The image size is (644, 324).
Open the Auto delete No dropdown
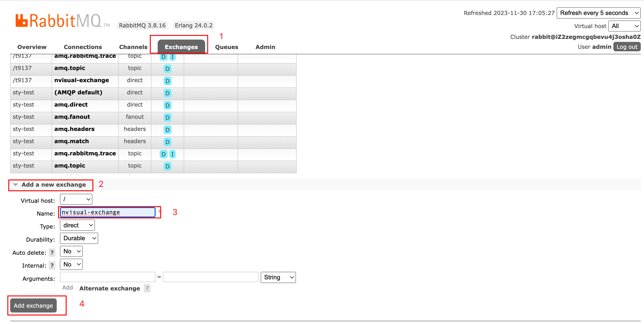point(71,251)
